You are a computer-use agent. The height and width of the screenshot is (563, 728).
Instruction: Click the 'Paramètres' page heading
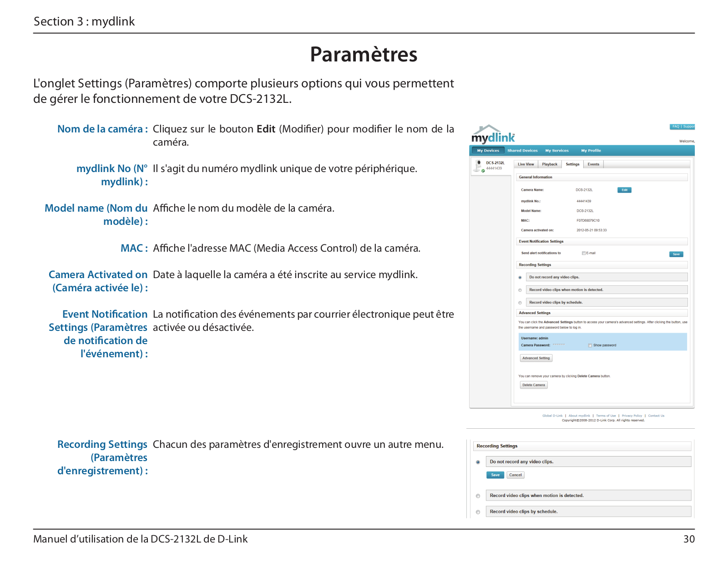364,55
